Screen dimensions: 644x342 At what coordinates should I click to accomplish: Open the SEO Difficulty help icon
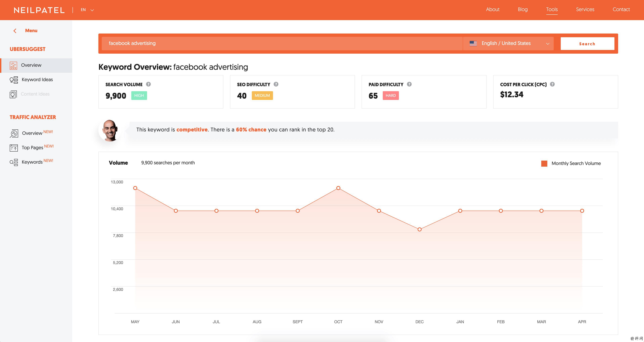tap(276, 84)
